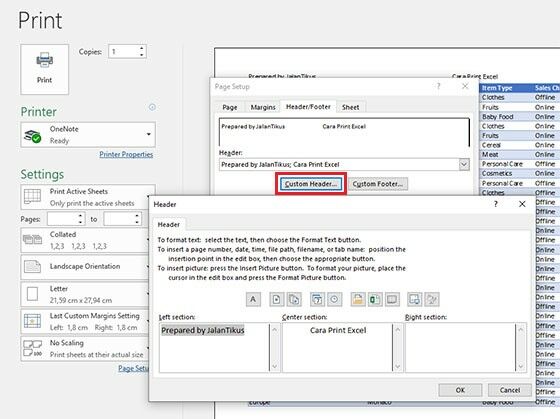Image resolution: width=560 pixels, height=419 pixels.
Task: Open the Letter paper size dropdown
Action: tap(149, 294)
